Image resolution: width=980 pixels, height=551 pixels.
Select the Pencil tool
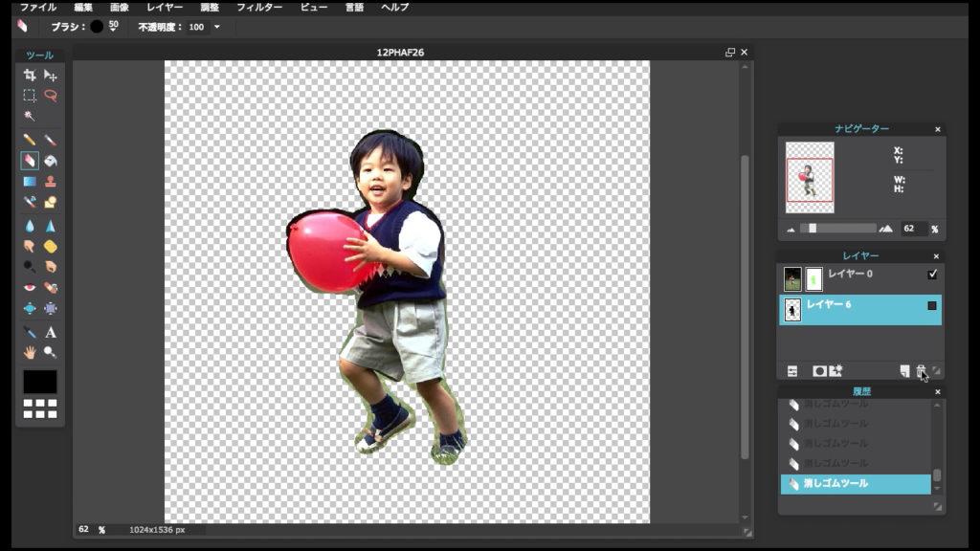(x=30, y=140)
